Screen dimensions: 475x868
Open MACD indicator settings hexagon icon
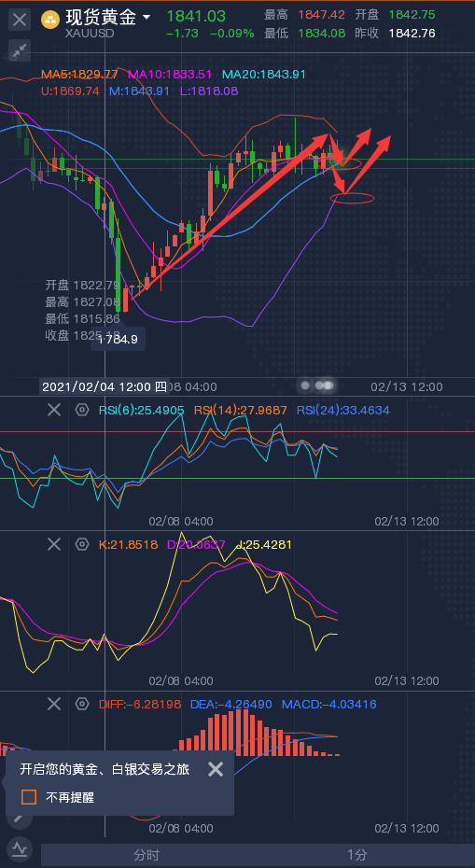(82, 704)
